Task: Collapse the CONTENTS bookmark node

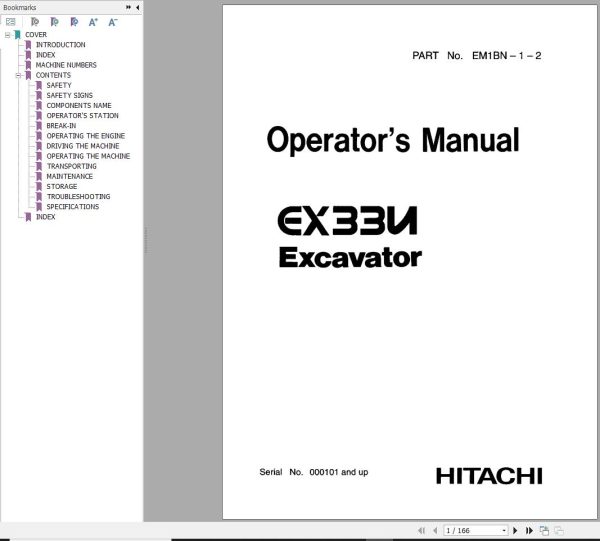Action: (x=18, y=75)
